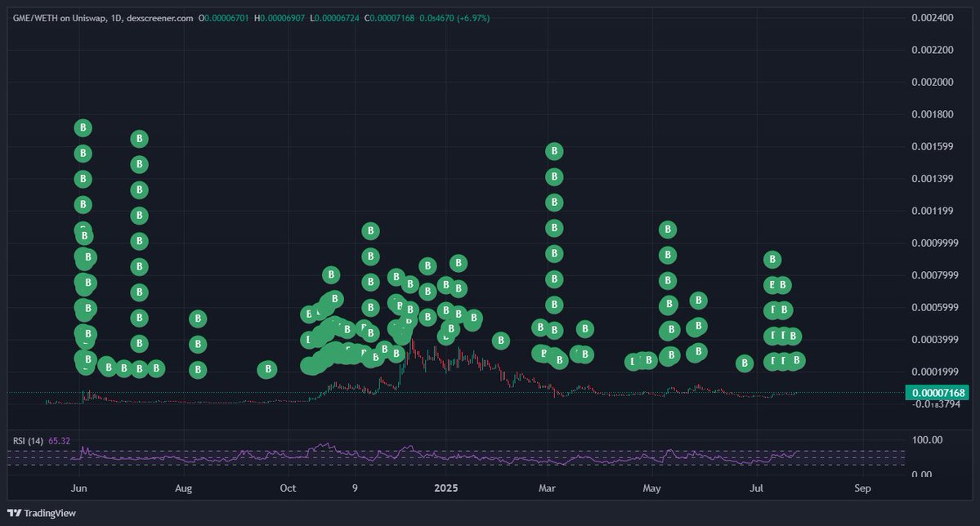
Task: Click the 0.002400 price axis label
Action: pyautogui.click(x=933, y=17)
